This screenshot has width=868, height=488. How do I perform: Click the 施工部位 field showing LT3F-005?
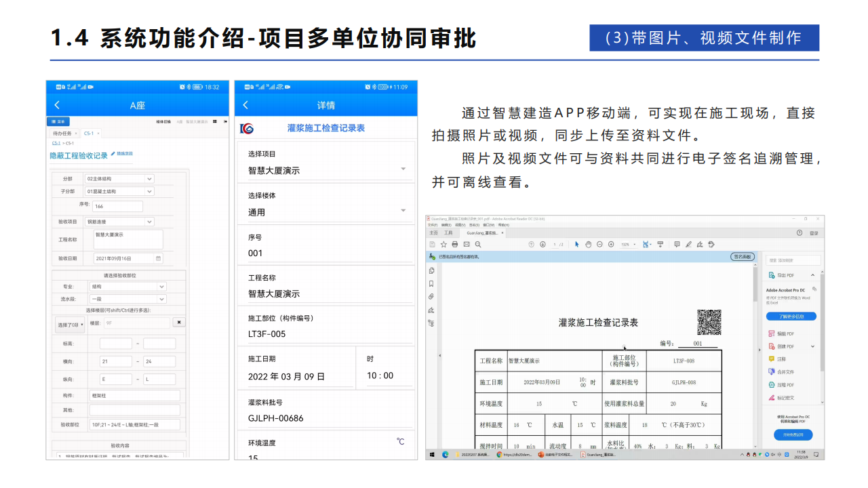tap(330, 334)
